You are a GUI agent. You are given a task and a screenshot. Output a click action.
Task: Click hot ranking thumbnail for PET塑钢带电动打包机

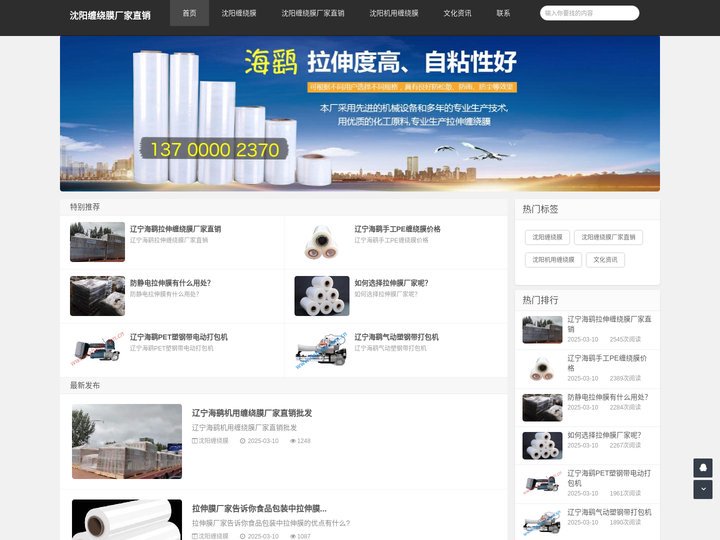tap(542, 484)
